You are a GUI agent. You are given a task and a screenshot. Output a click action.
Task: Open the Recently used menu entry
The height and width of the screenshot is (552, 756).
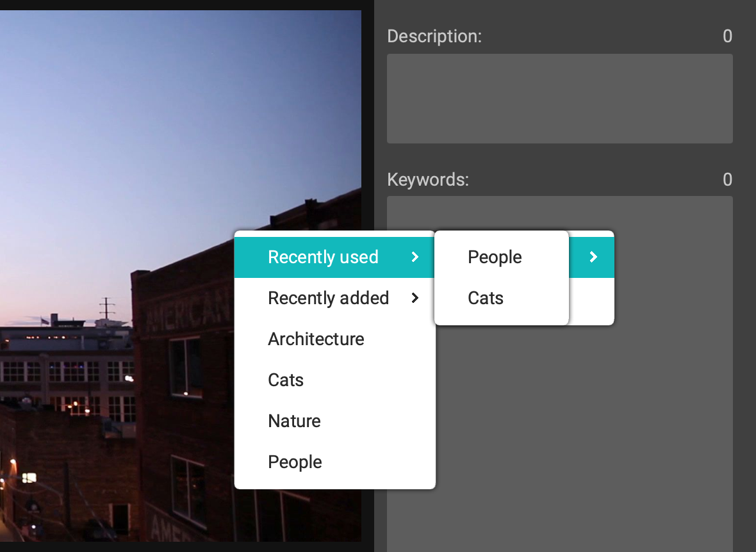(323, 257)
